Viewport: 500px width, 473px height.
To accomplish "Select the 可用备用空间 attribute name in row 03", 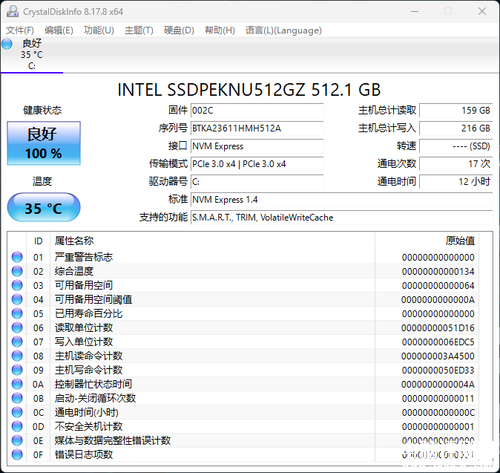I will 84,285.
